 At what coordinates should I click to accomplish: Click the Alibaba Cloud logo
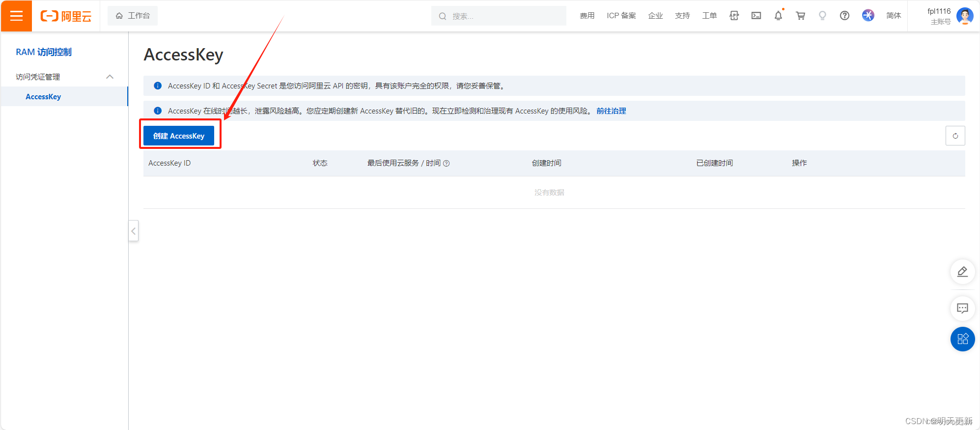66,16
